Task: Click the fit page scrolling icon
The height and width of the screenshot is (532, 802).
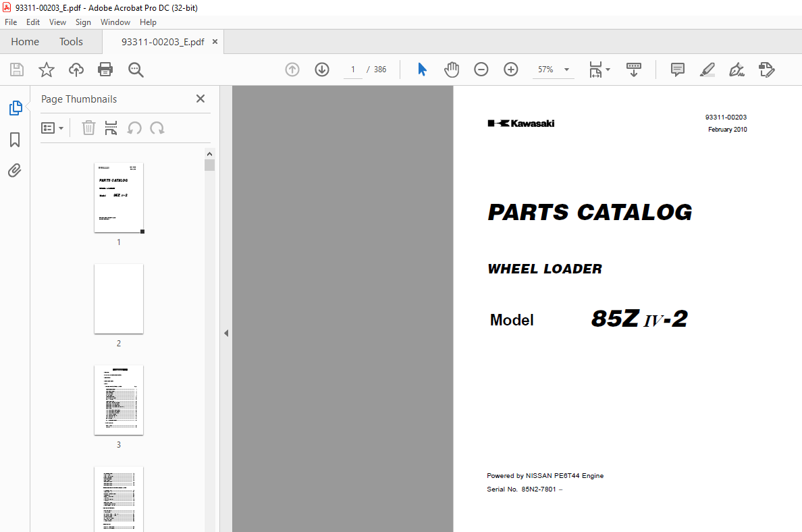Action: point(596,70)
